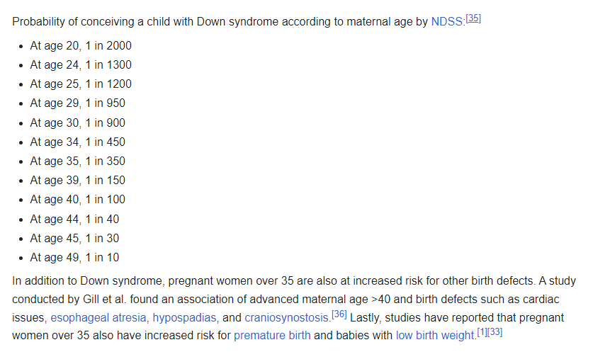The width and height of the screenshot is (593, 364).
Task: Follow the esophageal atresia link
Action: click(x=98, y=317)
